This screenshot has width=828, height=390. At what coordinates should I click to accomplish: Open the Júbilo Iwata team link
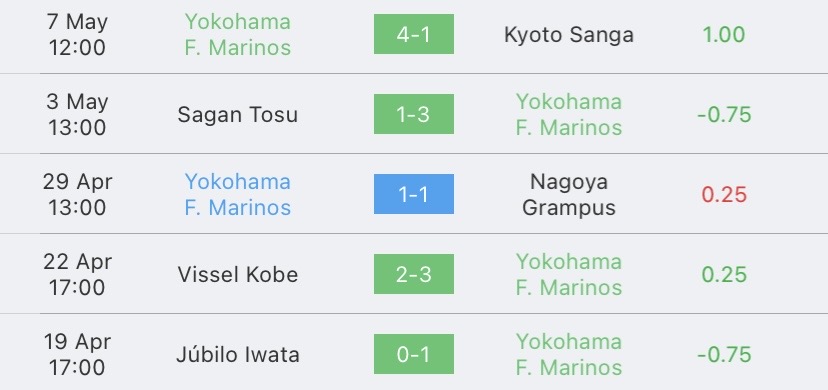[x=238, y=355]
